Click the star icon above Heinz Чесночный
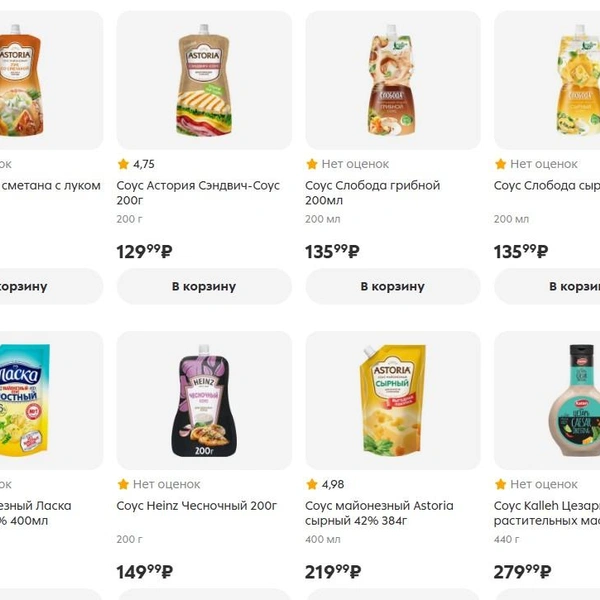Screen dimensions: 600x600 [123, 484]
